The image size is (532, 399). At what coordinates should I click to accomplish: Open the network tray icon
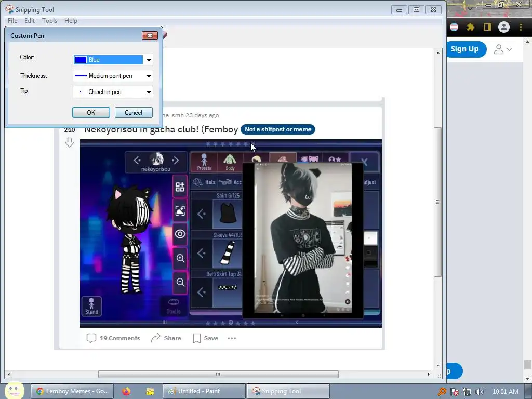467,392
